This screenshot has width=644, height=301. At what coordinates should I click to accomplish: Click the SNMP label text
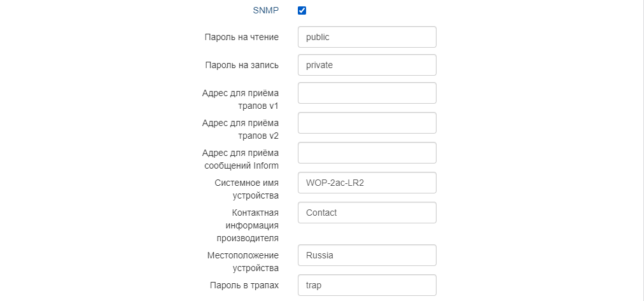266,10
